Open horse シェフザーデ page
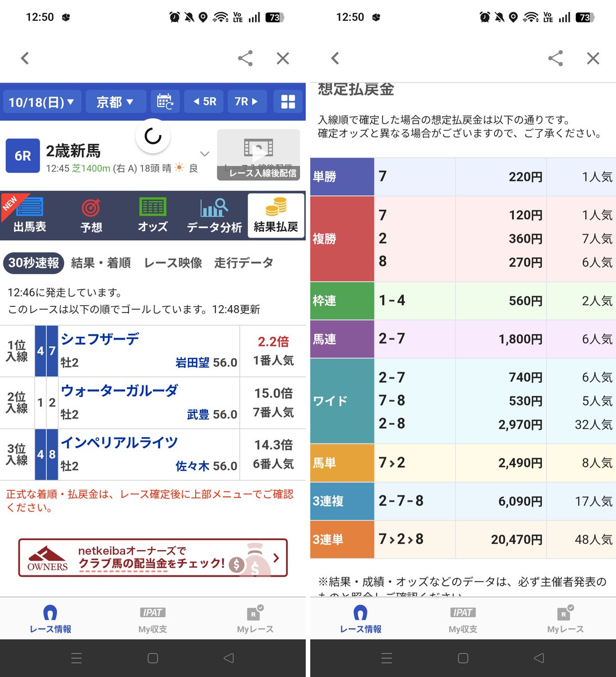The image size is (616, 677). [x=100, y=338]
